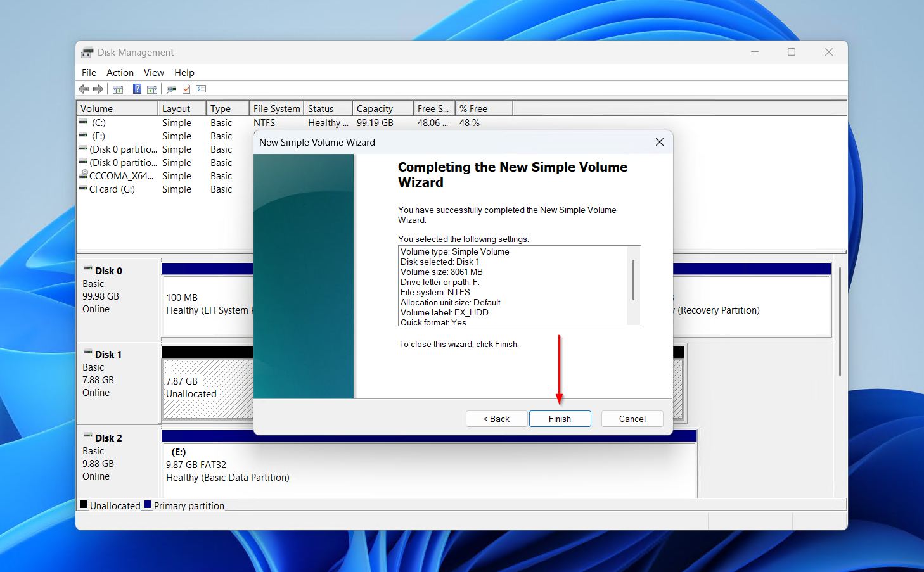Click the Disk Management title bar icon
924x572 pixels.
tap(87, 53)
